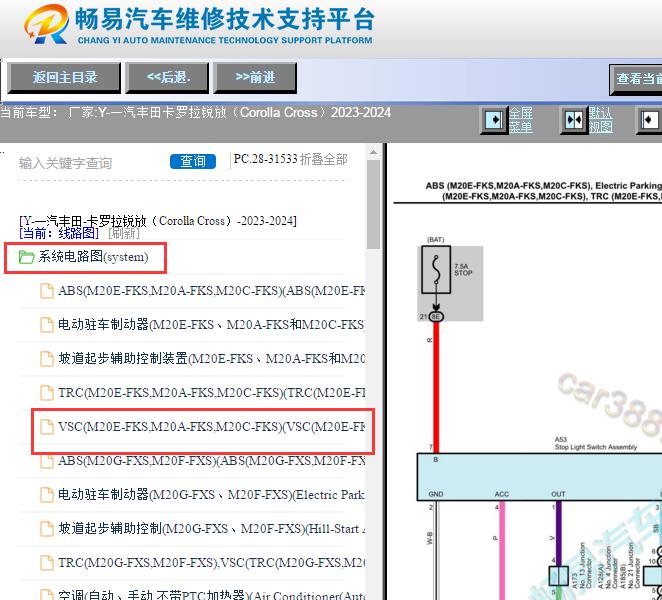Screen dimensions: 662x600
Task: Go forward with the >>前进 button
Action: click(x=255, y=78)
